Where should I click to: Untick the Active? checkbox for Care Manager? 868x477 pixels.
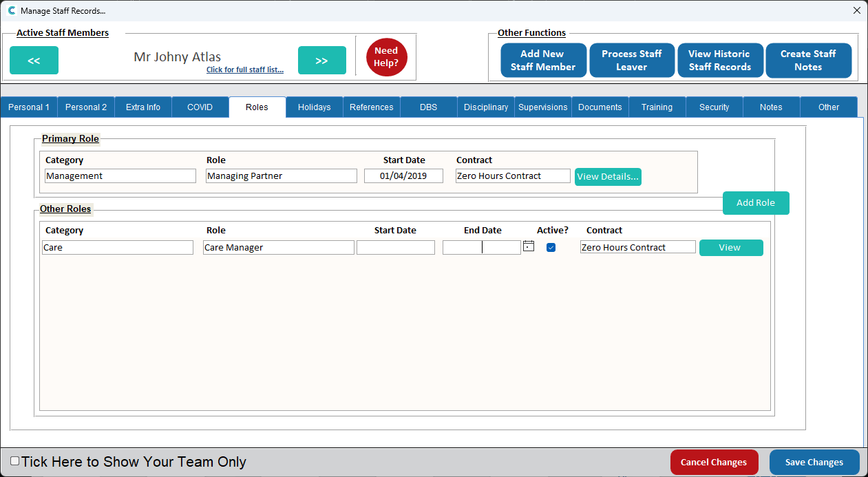[x=551, y=248]
